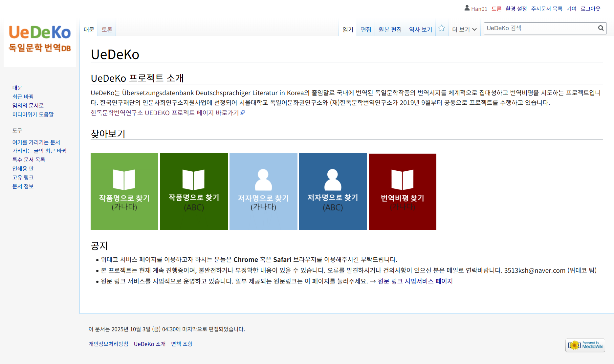Click the UeDeKo 검색 input field
614x364 pixels.
click(540, 28)
